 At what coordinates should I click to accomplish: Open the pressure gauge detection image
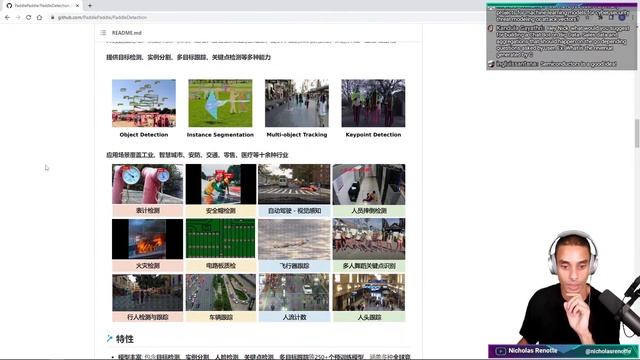[147, 184]
